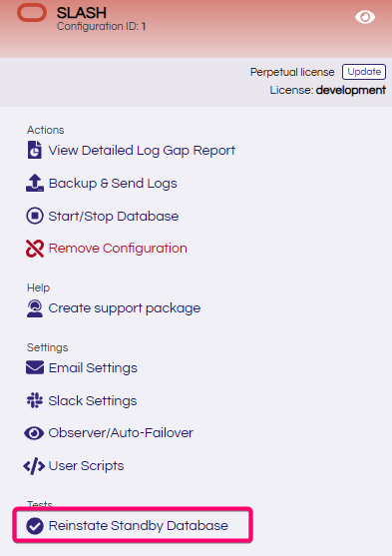Open Slack Settings

tap(93, 400)
